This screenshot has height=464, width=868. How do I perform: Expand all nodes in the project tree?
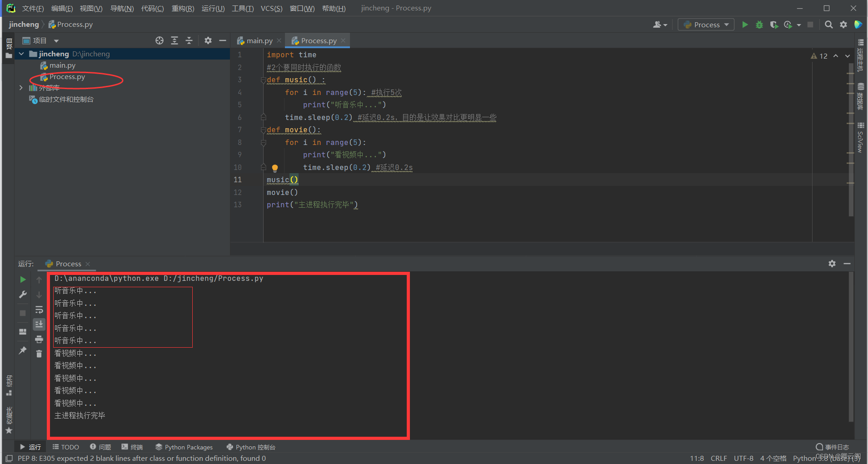pyautogui.click(x=175, y=40)
